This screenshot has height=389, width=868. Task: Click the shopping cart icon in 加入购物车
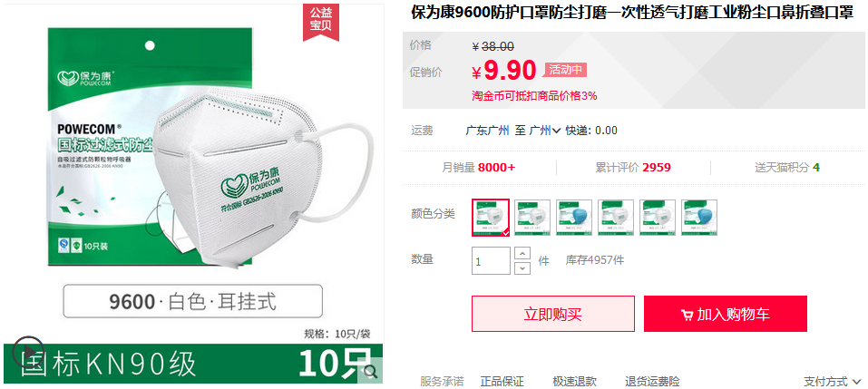pyautogui.click(x=687, y=316)
